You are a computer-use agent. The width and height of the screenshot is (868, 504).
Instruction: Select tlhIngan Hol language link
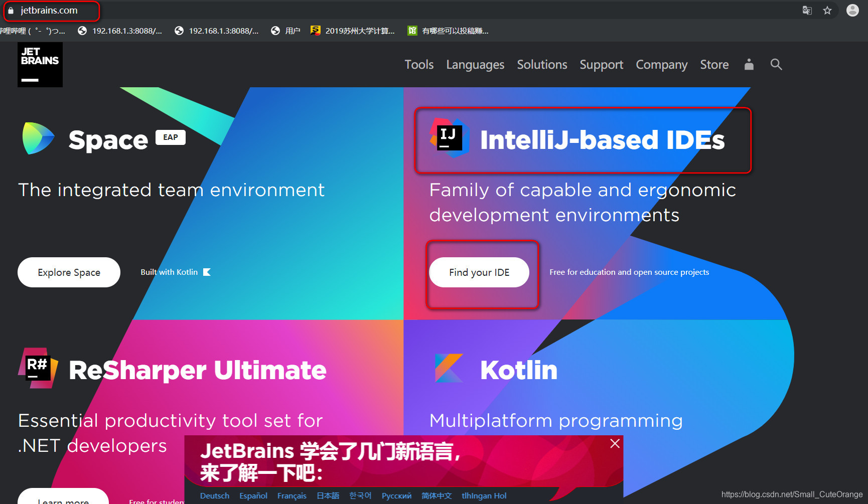484,495
